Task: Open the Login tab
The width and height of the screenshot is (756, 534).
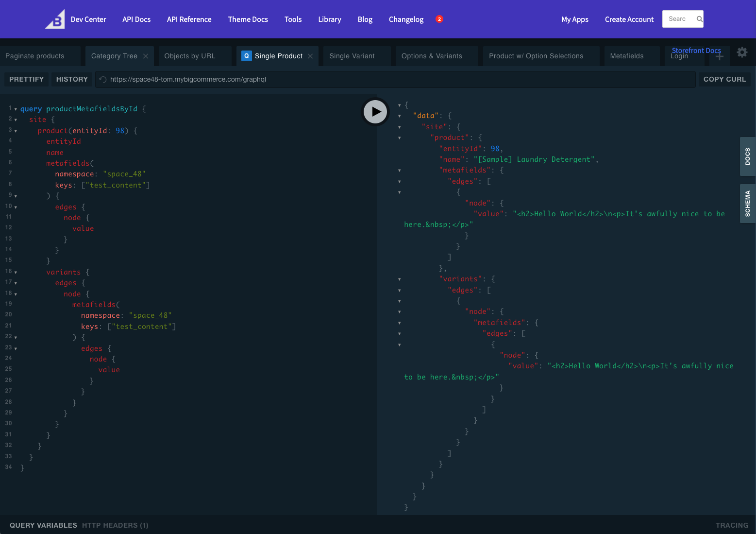Action: coord(679,57)
